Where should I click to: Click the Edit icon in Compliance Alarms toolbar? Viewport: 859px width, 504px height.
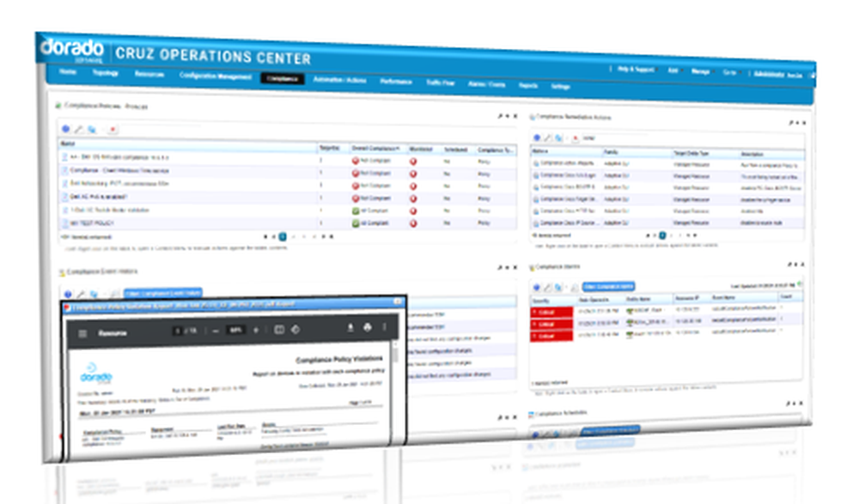[548, 287]
